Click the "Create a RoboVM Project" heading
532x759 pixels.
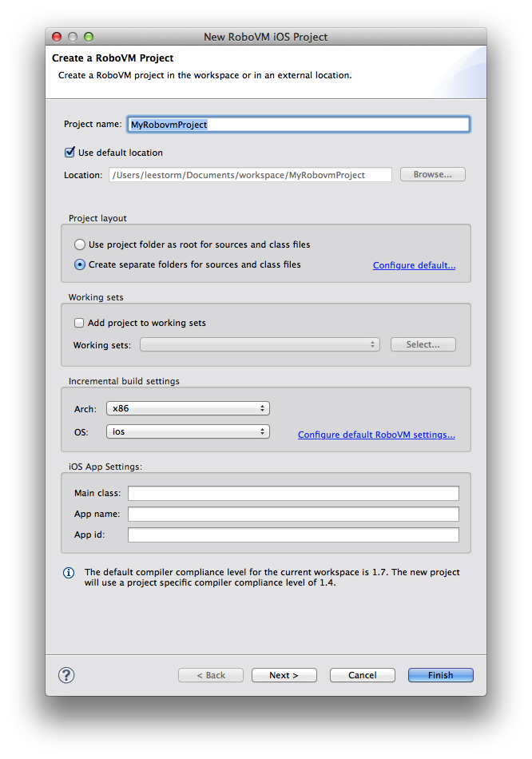[113, 58]
